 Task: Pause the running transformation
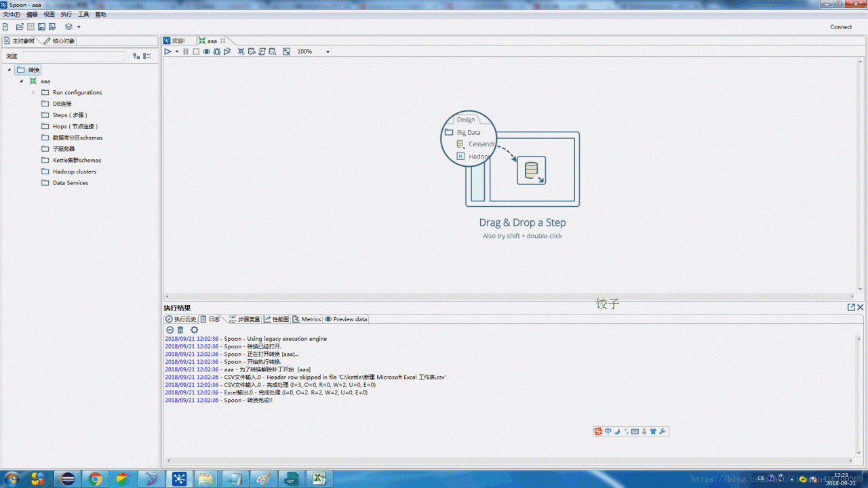coord(186,52)
